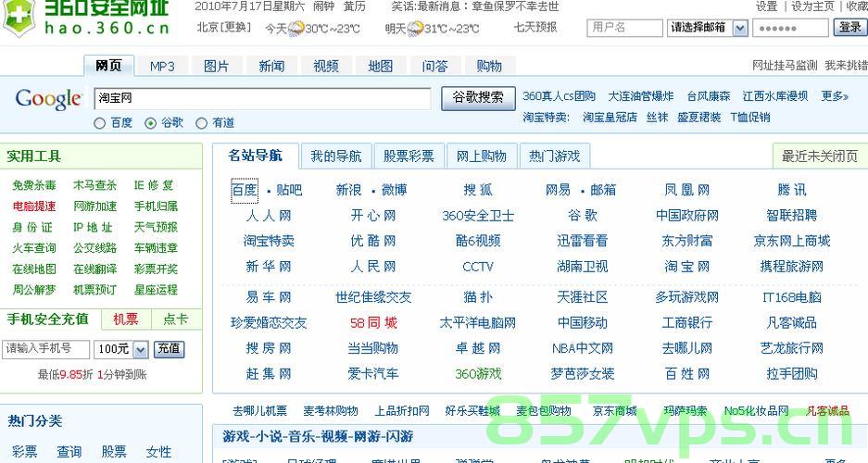Open the 淘宝皇冠店 link
This screenshot has width=868, height=463.
(x=610, y=118)
